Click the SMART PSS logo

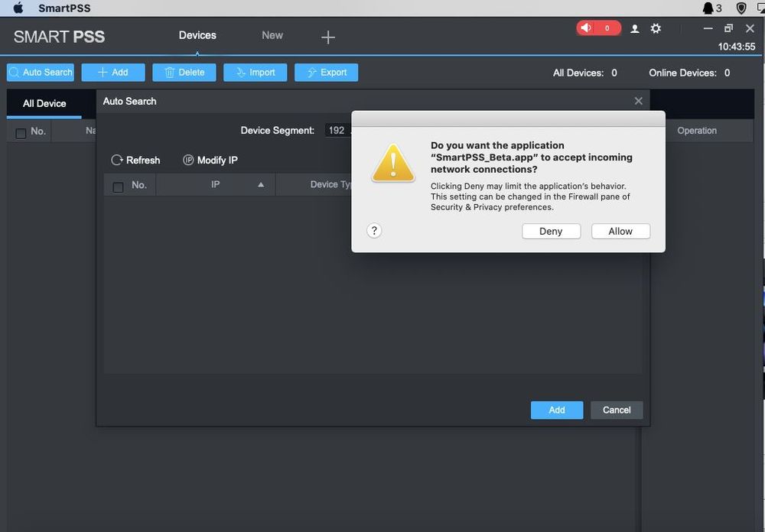pyautogui.click(x=59, y=37)
